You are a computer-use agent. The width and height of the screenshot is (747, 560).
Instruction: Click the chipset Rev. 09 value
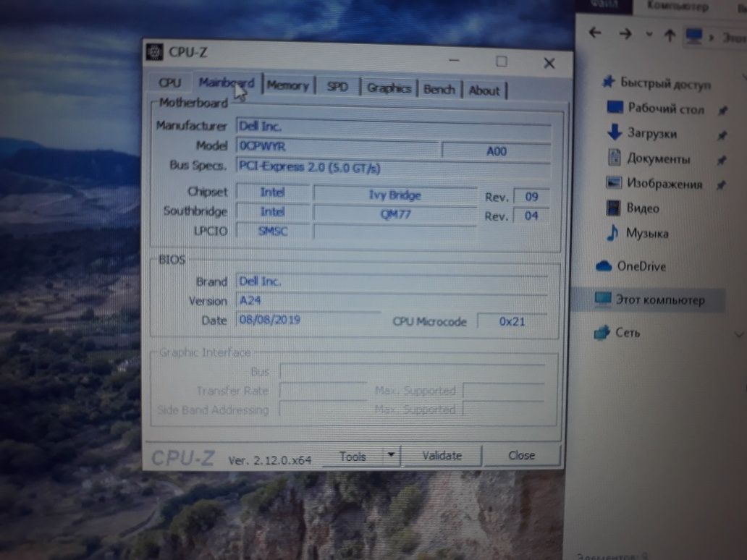[531, 197]
